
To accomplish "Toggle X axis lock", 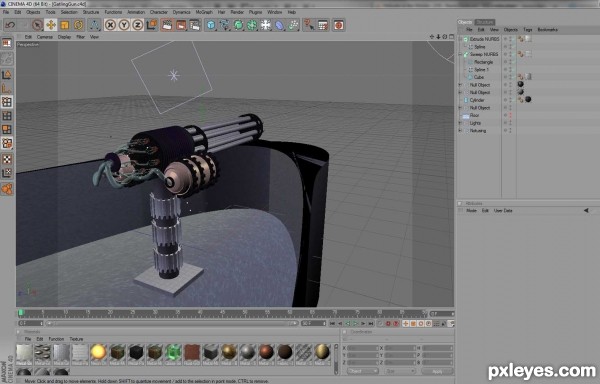I will point(110,25).
